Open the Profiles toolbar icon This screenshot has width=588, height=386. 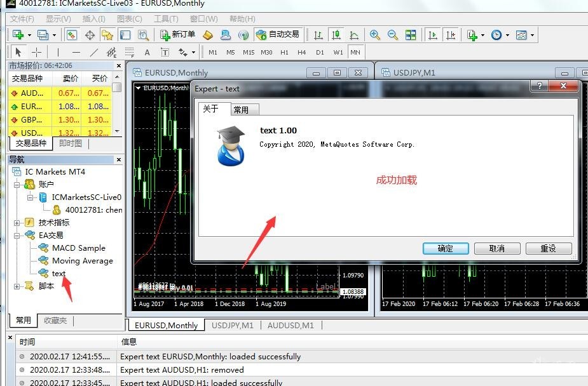coord(43,35)
